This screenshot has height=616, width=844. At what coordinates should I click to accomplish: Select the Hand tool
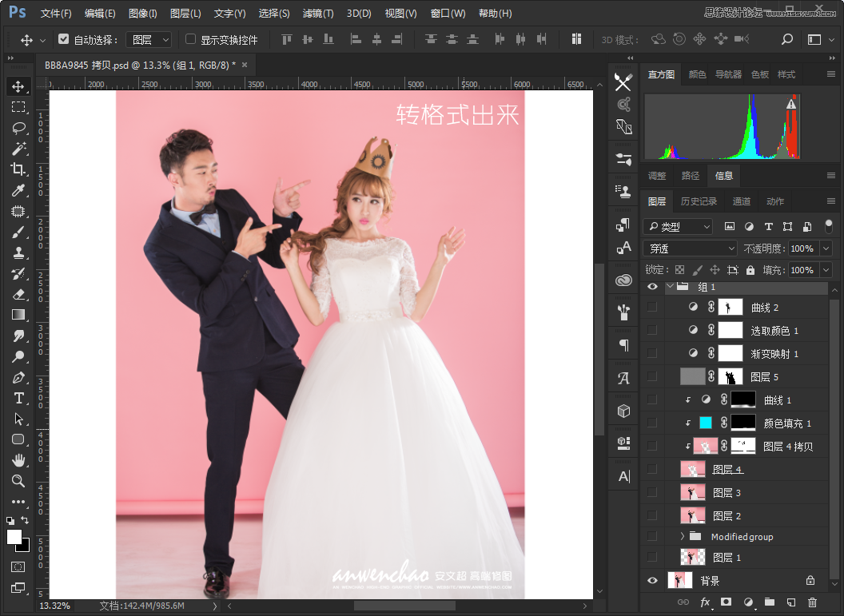point(19,460)
